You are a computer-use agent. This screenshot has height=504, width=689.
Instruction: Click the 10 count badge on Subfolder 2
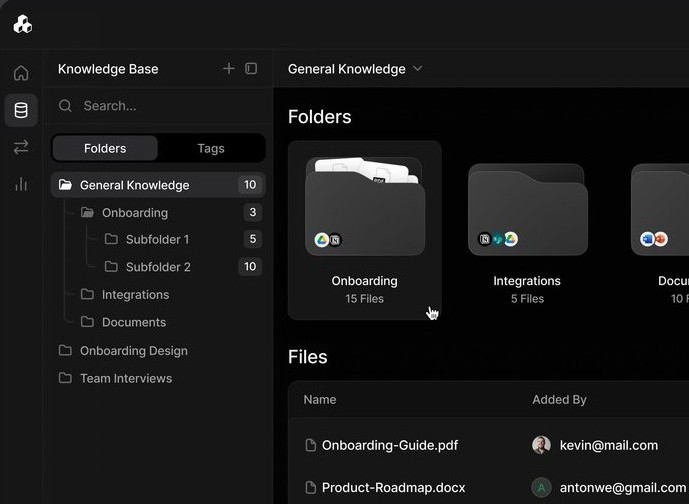250,266
